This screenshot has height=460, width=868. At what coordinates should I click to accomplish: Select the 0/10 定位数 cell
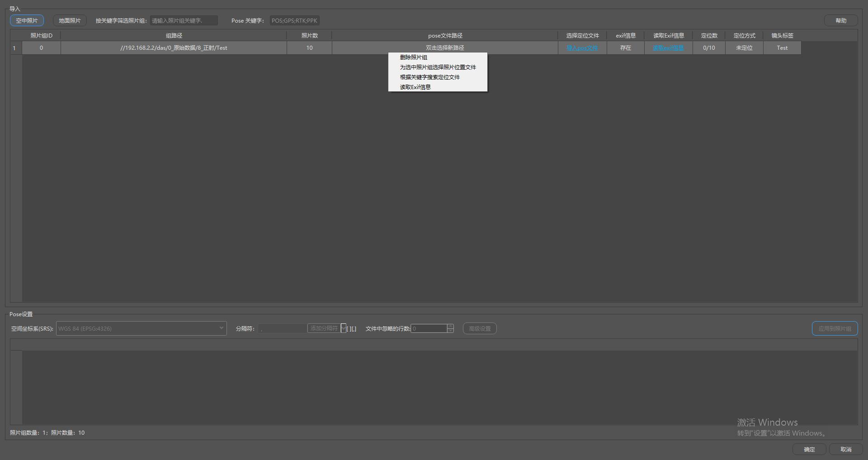coord(709,48)
